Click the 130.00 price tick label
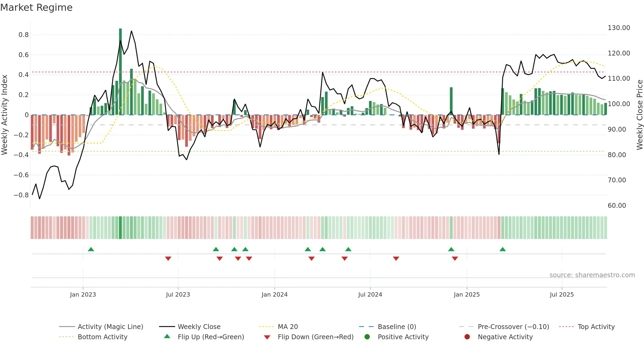 619,28
